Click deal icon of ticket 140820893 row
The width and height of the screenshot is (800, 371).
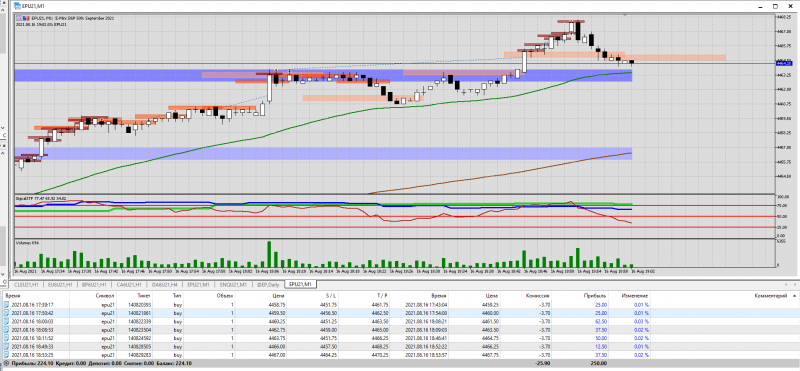pos(6,304)
